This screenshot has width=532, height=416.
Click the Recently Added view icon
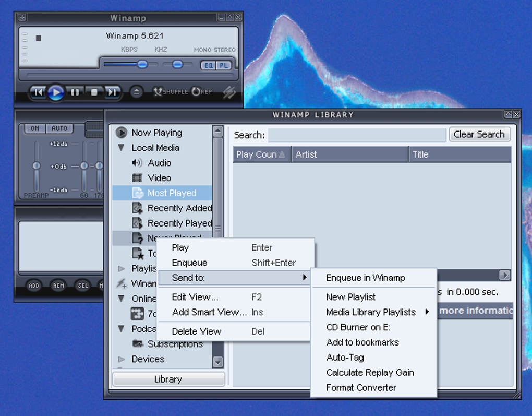click(137, 208)
